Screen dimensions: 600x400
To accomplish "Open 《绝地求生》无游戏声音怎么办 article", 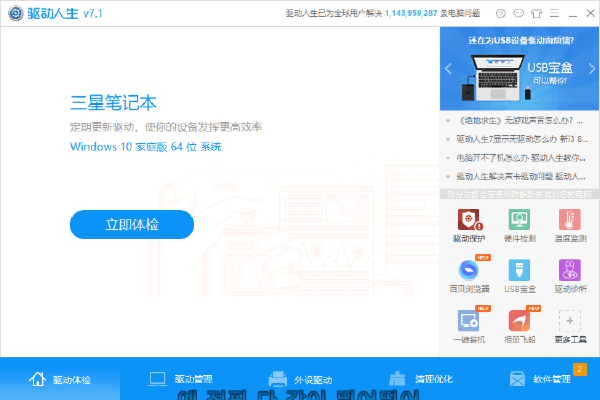I will click(520, 121).
